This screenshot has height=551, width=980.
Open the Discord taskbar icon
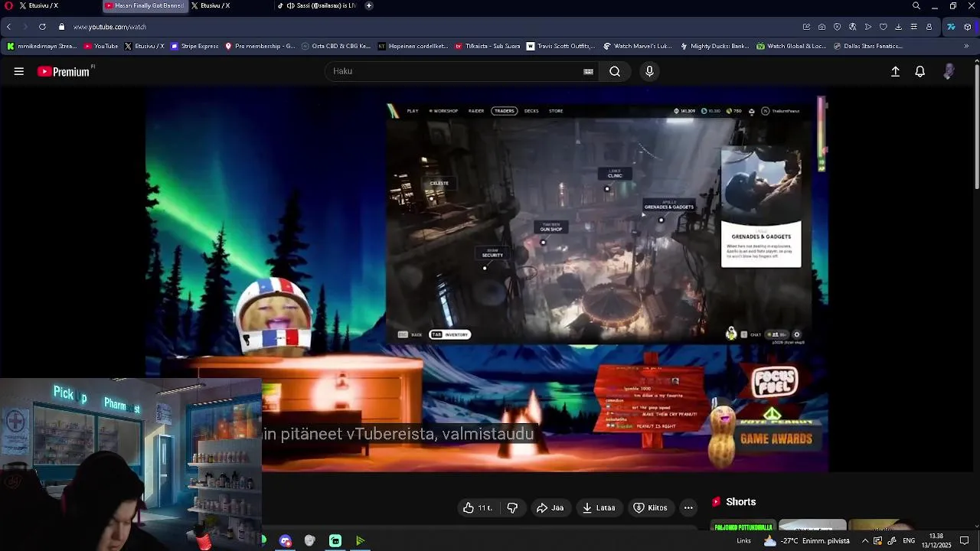(286, 541)
